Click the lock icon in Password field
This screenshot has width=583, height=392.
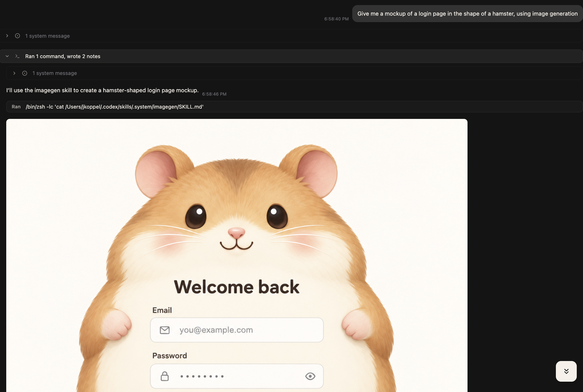(x=165, y=376)
